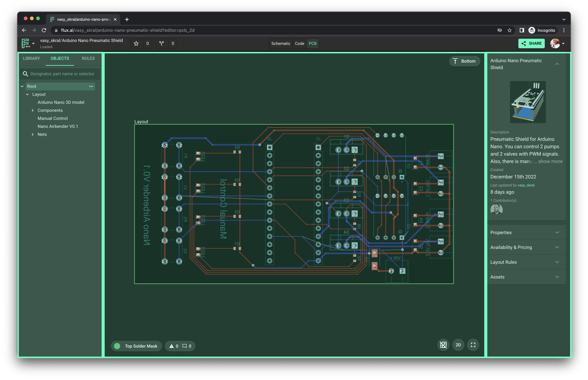The width and height of the screenshot is (588, 380).
Task: Expand the Components tree item
Action: point(33,110)
